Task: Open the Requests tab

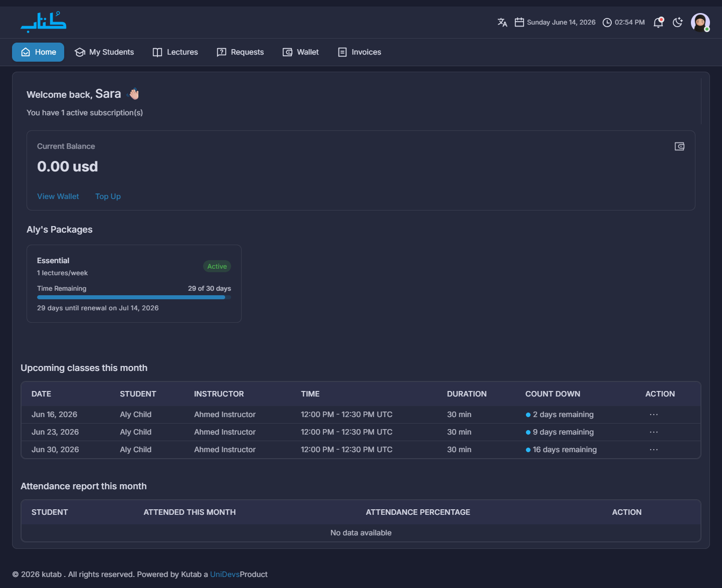Action: [x=240, y=52]
